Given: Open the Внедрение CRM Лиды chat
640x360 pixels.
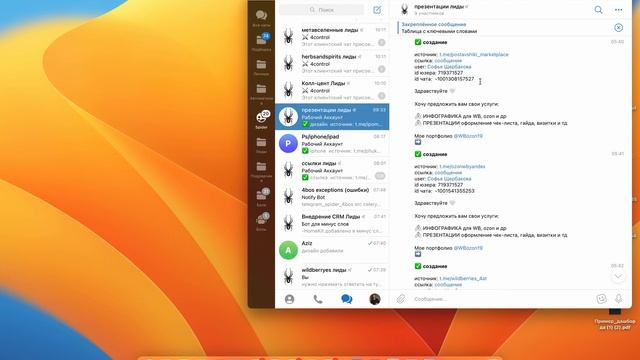Looking at the screenshot, I should tap(332, 223).
